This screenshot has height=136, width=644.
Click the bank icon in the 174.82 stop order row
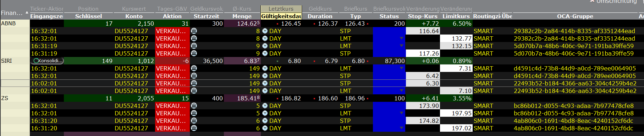[194, 121]
